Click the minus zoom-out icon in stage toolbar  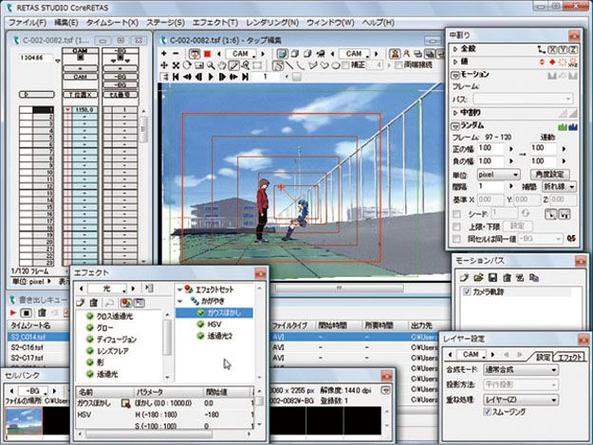(175, 54)
